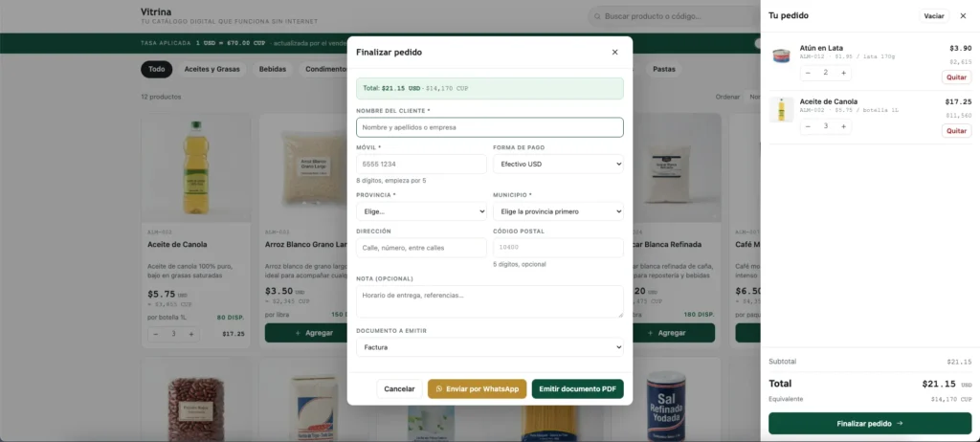This screenshot has height=442, width=980.
Task: Focus the Nombre del cliente field
Action: click(490, 127)
